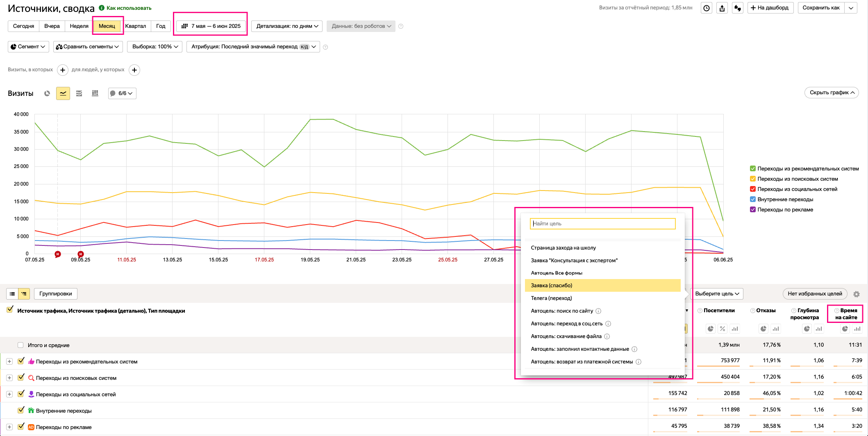Check the 'Итого и средние' checkbox
This screenshot has height=436, width=868.
(20, 345)
